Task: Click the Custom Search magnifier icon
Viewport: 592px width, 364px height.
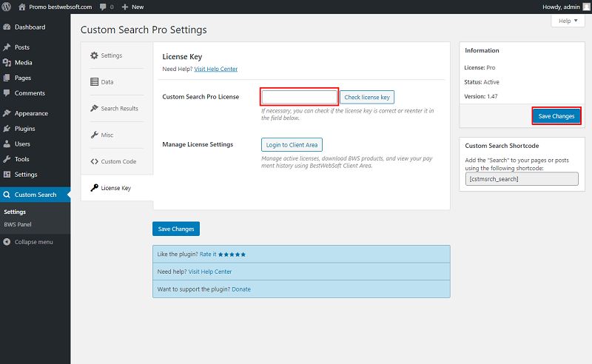Action: tap(7, 195)
